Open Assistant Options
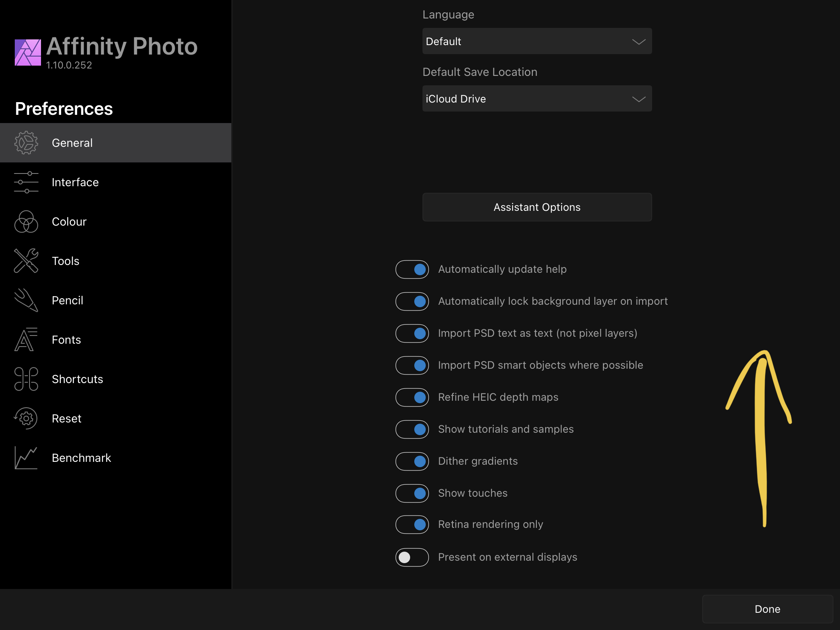Viewport: 840px width, 630px height. coord(537,207)
